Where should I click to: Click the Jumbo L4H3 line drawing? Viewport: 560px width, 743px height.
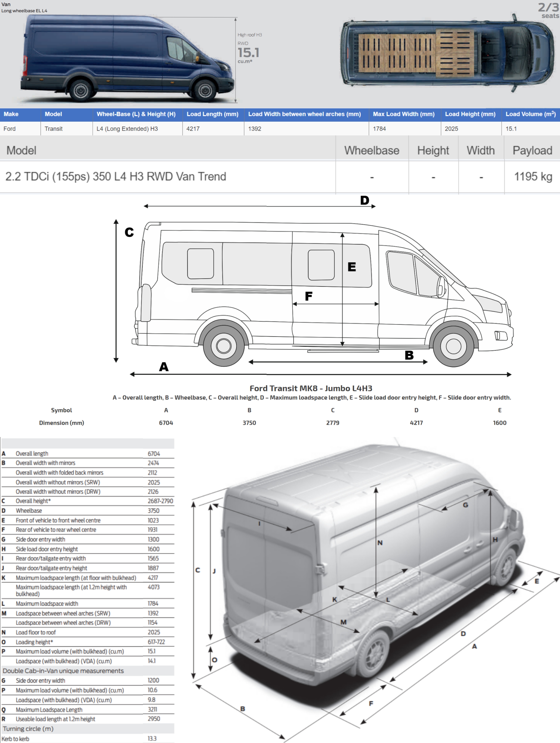[x=322, y=294]
